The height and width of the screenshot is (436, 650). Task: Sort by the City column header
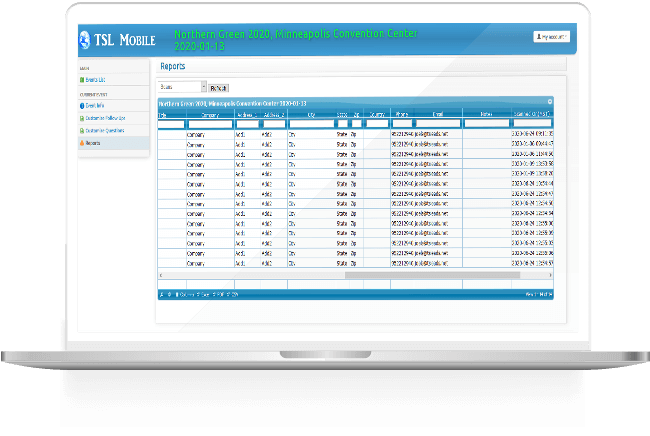pos(310,115)
